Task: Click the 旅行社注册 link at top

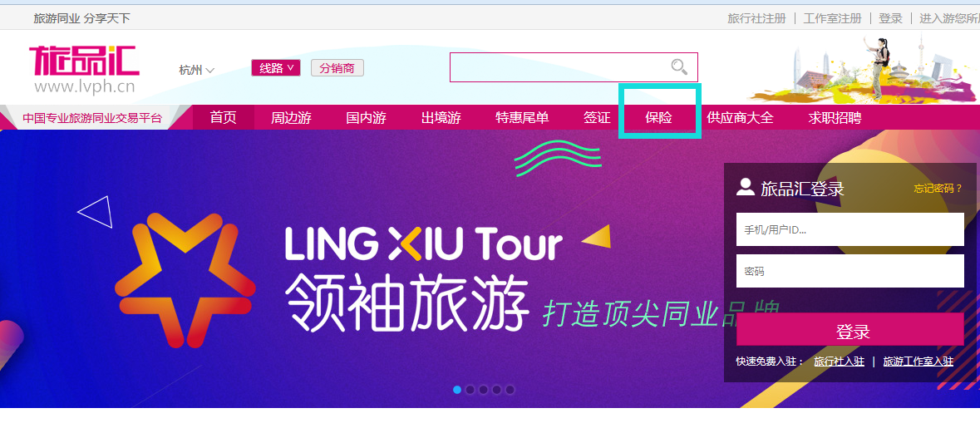Action: click(x=756, y=19)
